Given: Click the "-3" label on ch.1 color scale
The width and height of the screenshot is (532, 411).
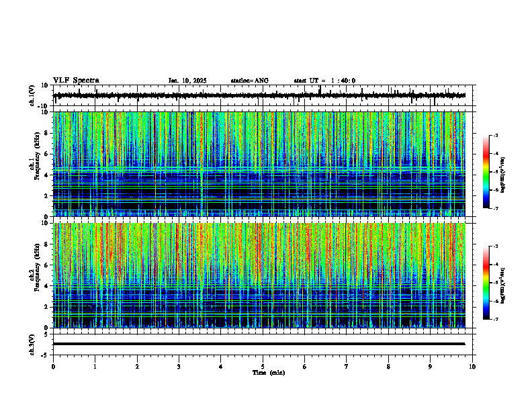Looking at the screenshot, I should [x=496, y=135].
